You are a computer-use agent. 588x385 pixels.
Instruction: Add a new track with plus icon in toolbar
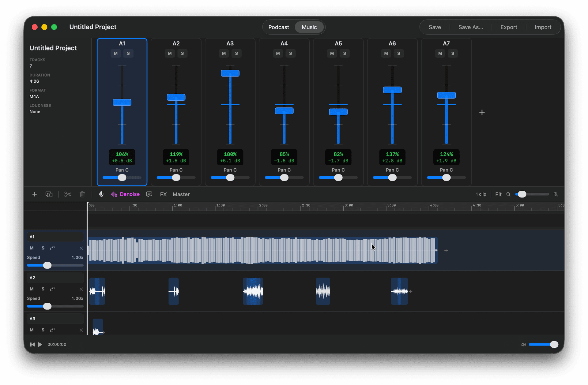35,194
